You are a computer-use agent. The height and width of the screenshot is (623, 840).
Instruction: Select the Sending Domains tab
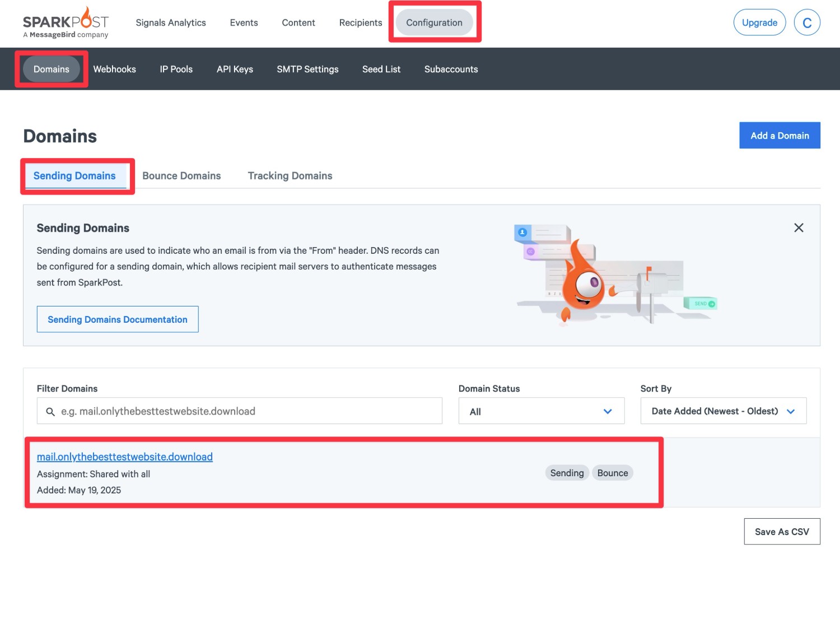[74, 176]
